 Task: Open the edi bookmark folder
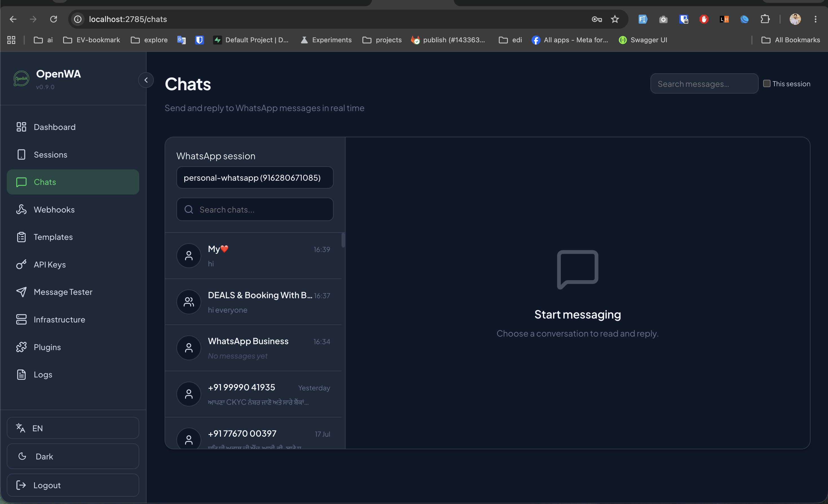510,40
